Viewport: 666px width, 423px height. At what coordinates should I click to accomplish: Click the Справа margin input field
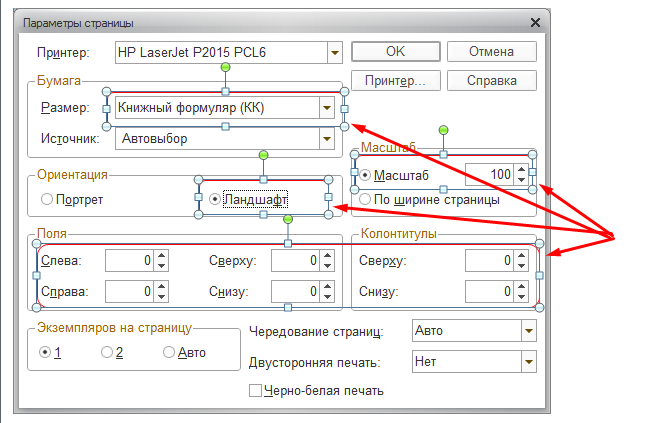click(130, 291)
